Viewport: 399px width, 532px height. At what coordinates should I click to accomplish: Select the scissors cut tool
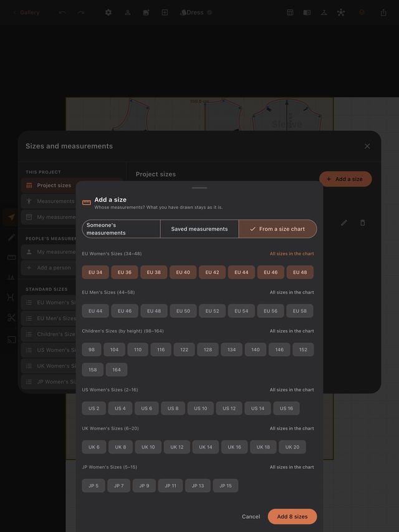point(11,318)
